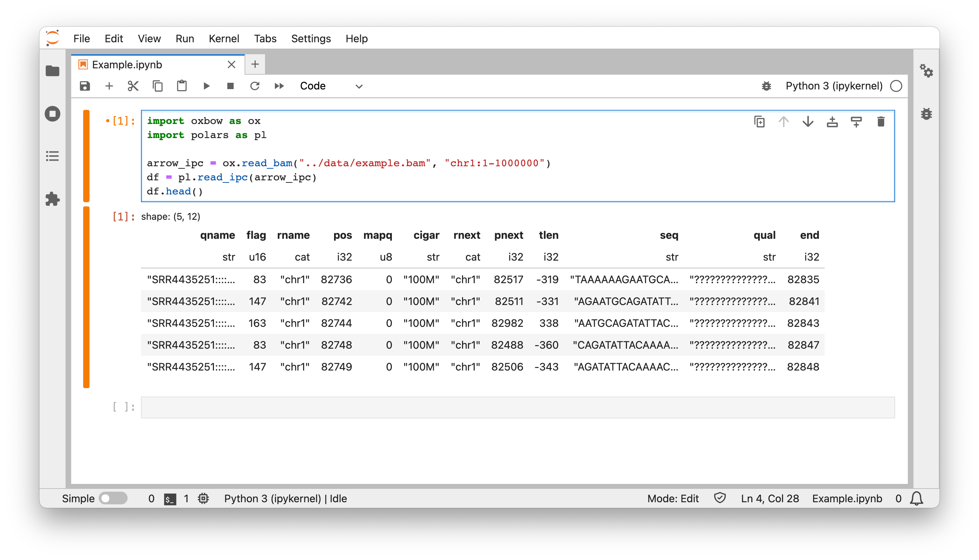This screenshot has height=560, width=979.
Task: Select the Example.ipynb tab
Action: coord(127,64)
